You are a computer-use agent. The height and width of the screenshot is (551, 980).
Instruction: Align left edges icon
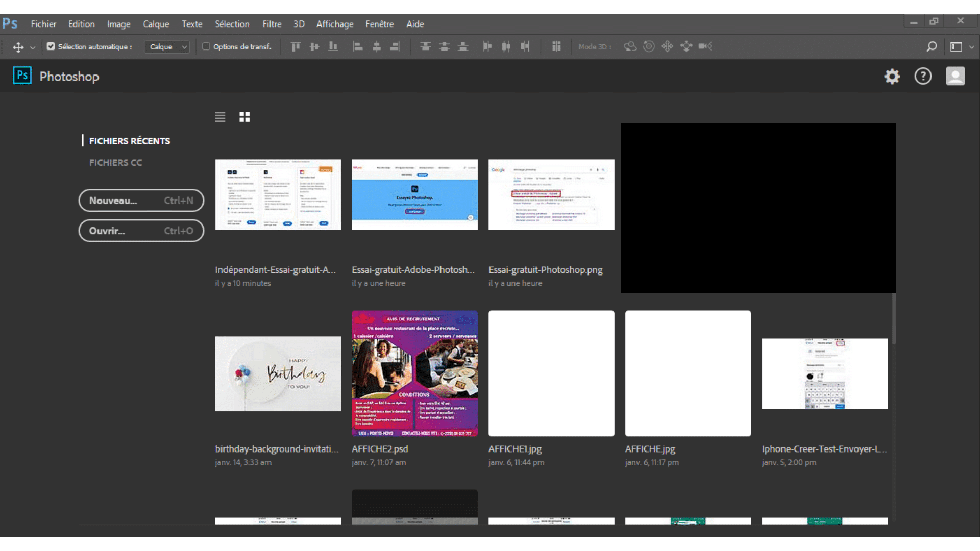(x=358, y=47)
